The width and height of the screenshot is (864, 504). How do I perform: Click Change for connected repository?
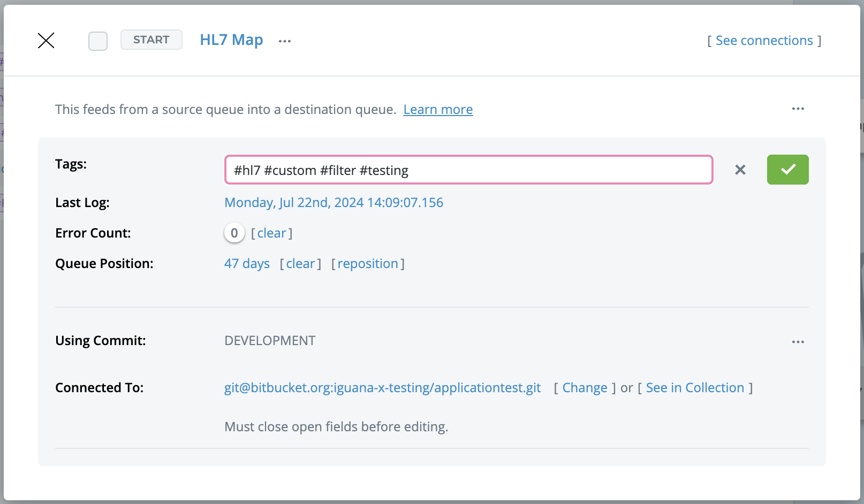coord(585,388)
